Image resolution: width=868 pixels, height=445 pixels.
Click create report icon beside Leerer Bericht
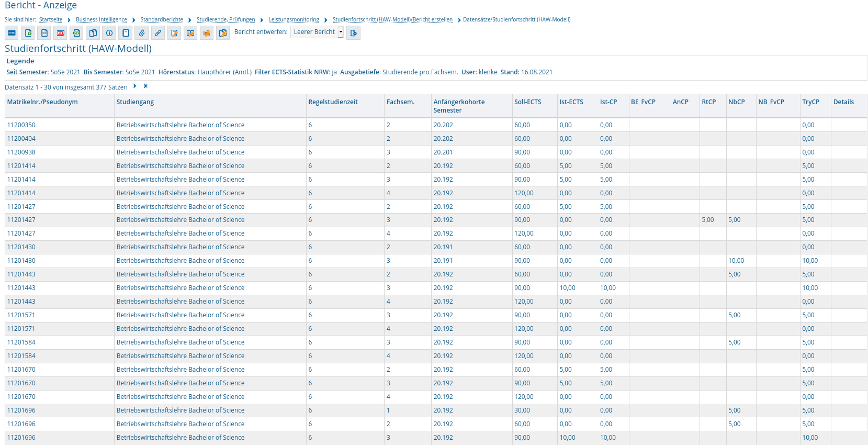coord(353,33)
